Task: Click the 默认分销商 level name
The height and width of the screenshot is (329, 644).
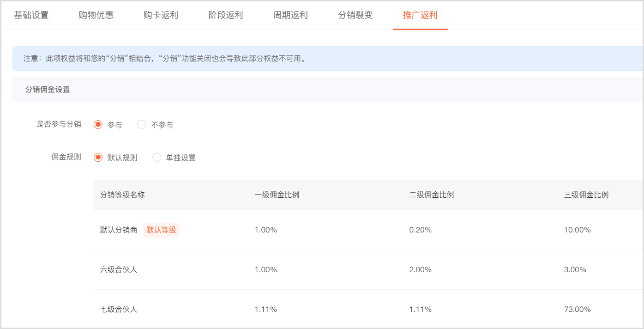Action: pyautogui.click(x=119, y=230)
